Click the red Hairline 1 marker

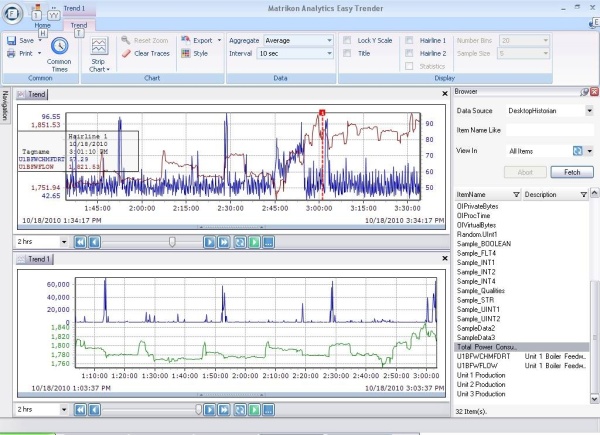(322, 113)
